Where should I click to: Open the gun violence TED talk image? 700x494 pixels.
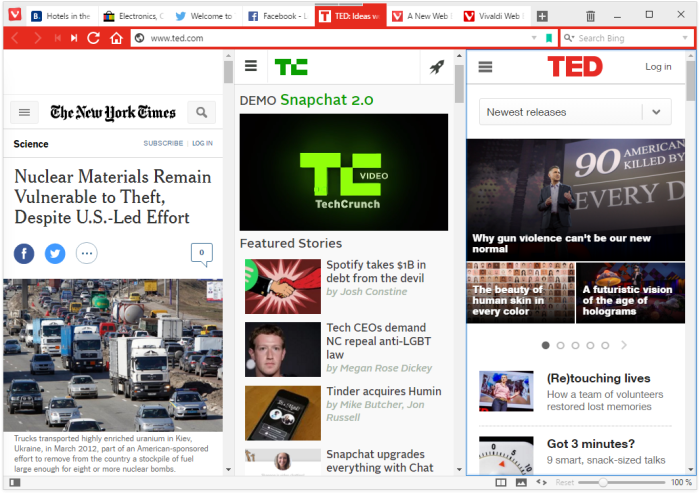coord(575,200)
